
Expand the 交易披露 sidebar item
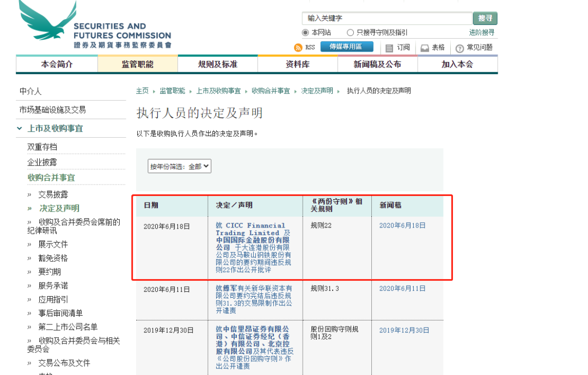click(30, 194)
